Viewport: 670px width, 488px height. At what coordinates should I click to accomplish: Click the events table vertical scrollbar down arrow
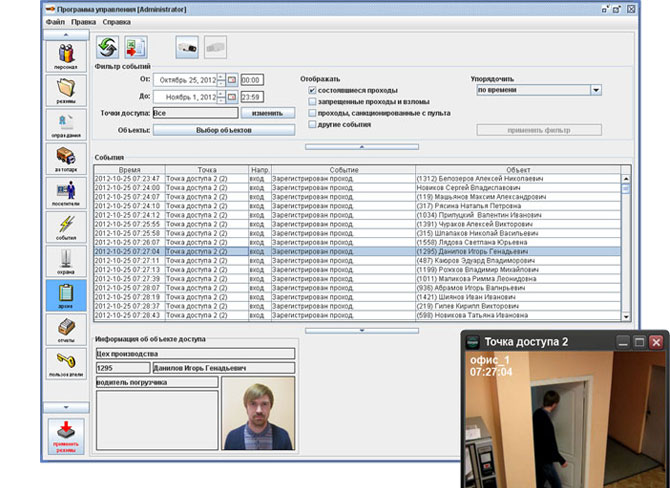click(x=626, y=317)
